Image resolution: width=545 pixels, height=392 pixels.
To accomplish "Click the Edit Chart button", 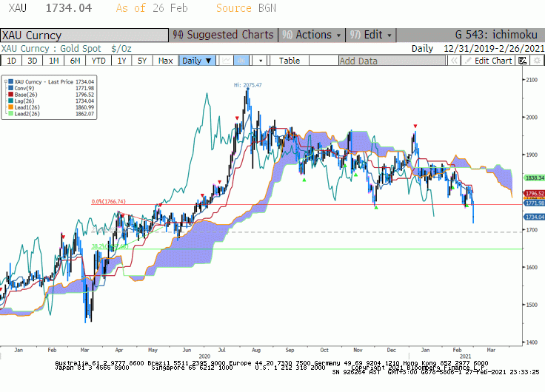I will pos(489,61).
